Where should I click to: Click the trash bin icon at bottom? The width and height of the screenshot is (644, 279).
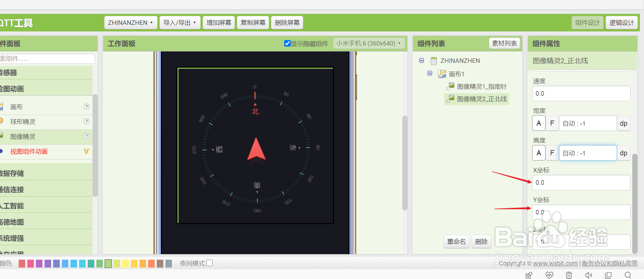569,275
